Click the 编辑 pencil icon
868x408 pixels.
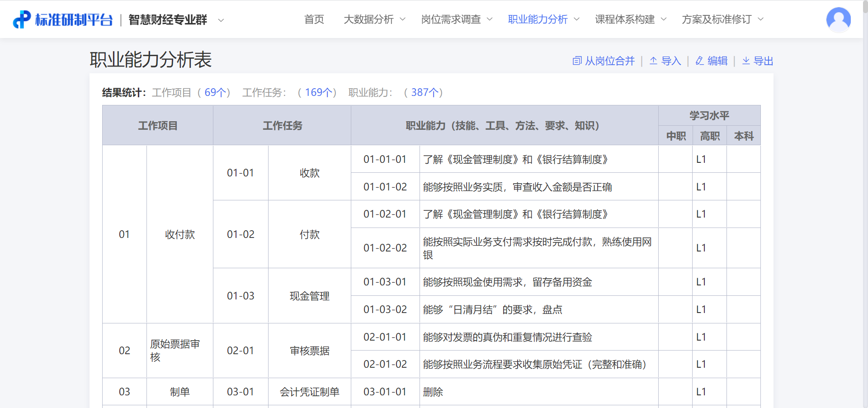(x=699, y=61)
